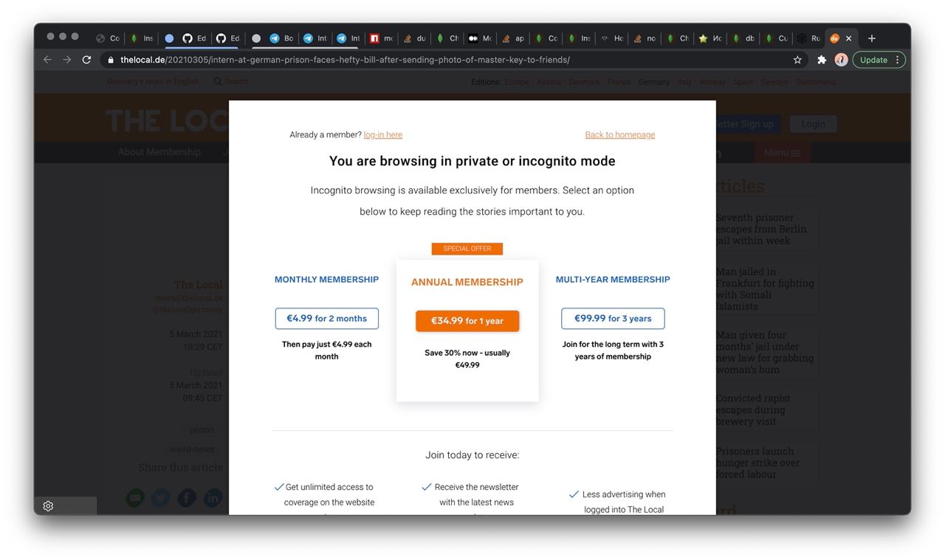
Task: Select the Norway edition link
Action: 712,82
